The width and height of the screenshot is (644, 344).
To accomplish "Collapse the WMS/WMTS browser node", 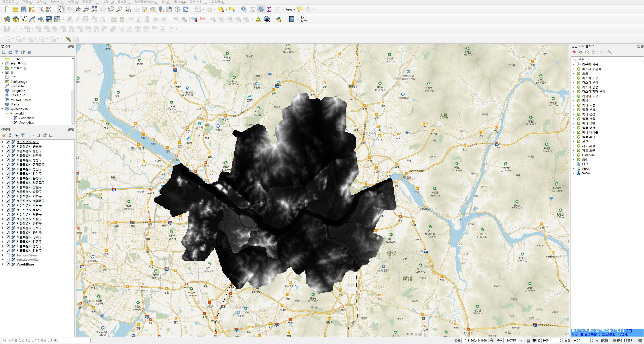I will [x=3, y=109].
